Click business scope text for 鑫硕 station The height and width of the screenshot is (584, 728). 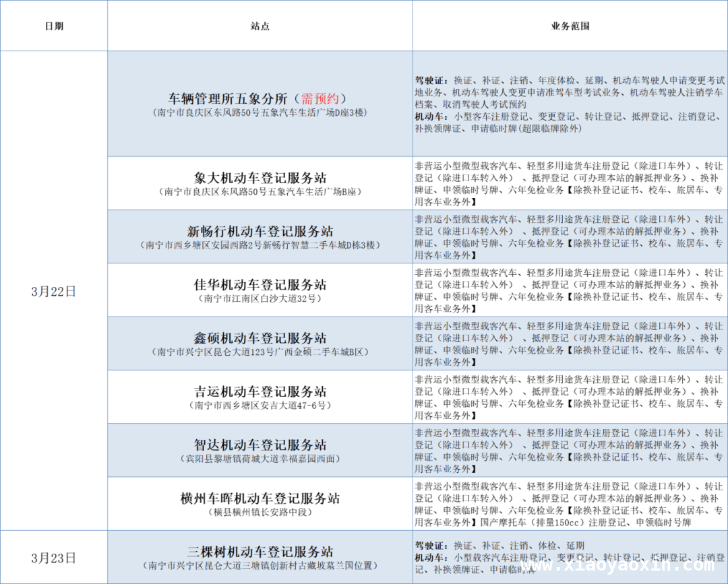click(x=569, y=344)
